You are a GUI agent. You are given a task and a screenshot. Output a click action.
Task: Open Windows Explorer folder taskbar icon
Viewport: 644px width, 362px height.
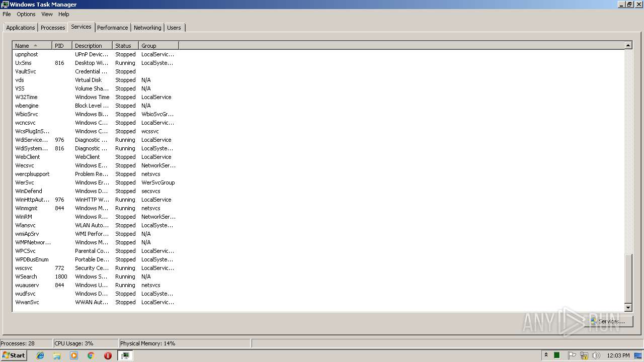click(57, 355)
